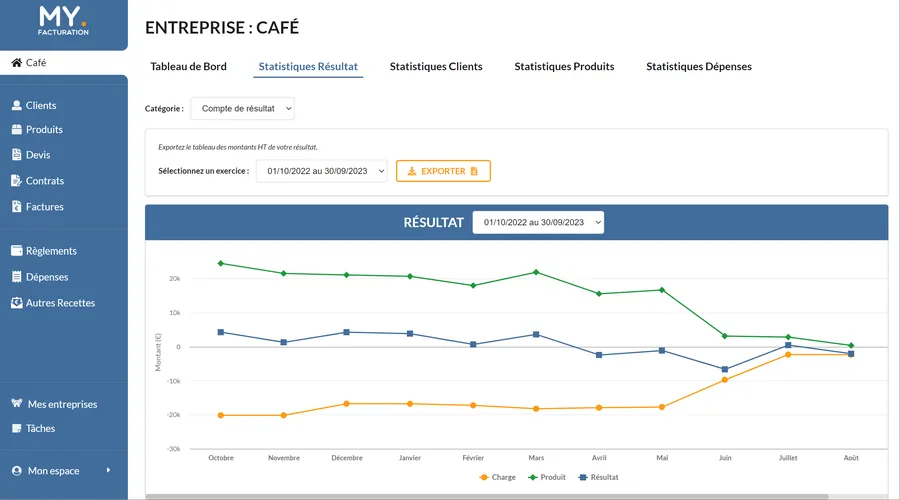Select the Contrats signature icon
Viewport: 900px width, 500px height.
point(16,181)
